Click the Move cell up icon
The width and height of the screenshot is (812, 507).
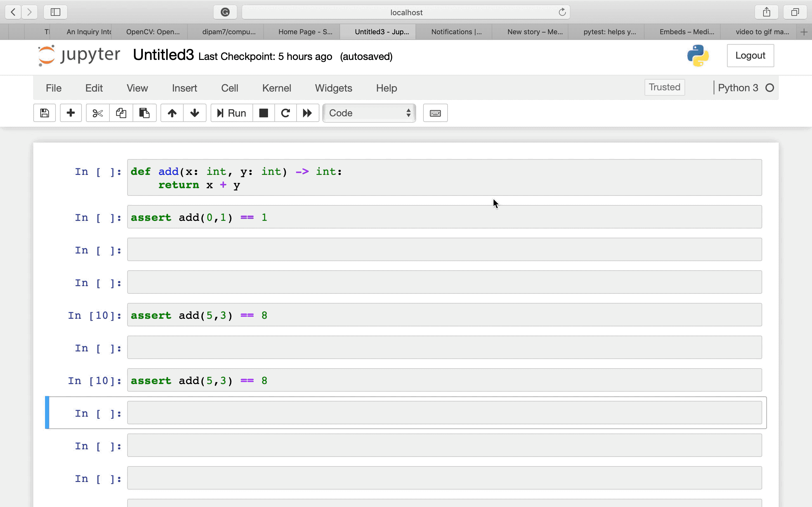172,113
